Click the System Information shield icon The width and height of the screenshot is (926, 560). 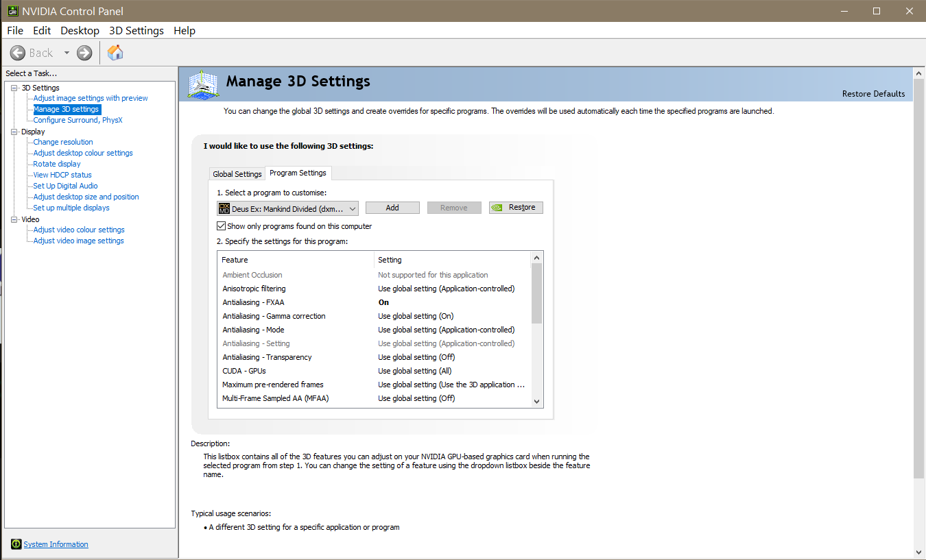tap(16, 544)
